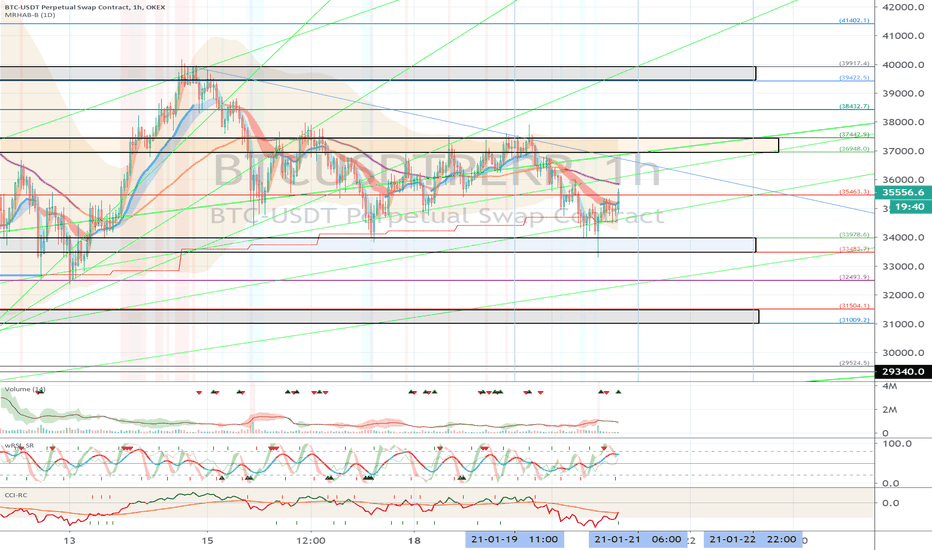Select the MRHAB-B (1D) indicator label
932x550 pixels.
(x=29, y=15)
